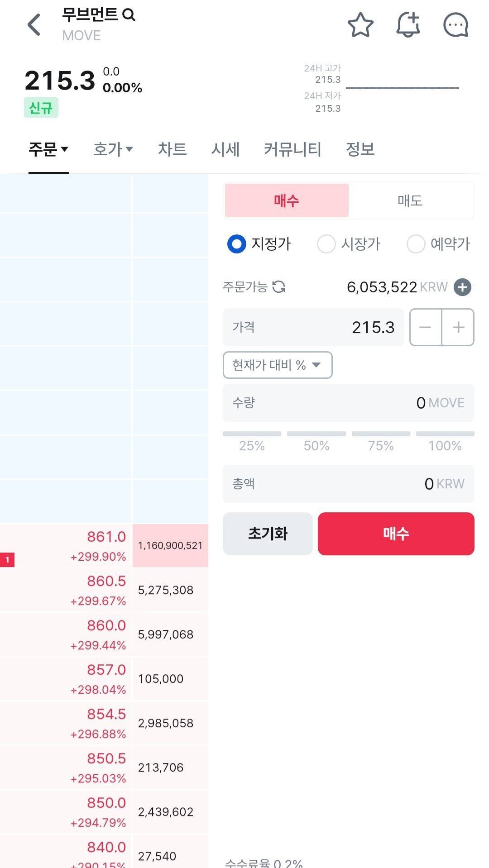
Task: Decrease price with minus stepper
Action: (x=425, y=327)
